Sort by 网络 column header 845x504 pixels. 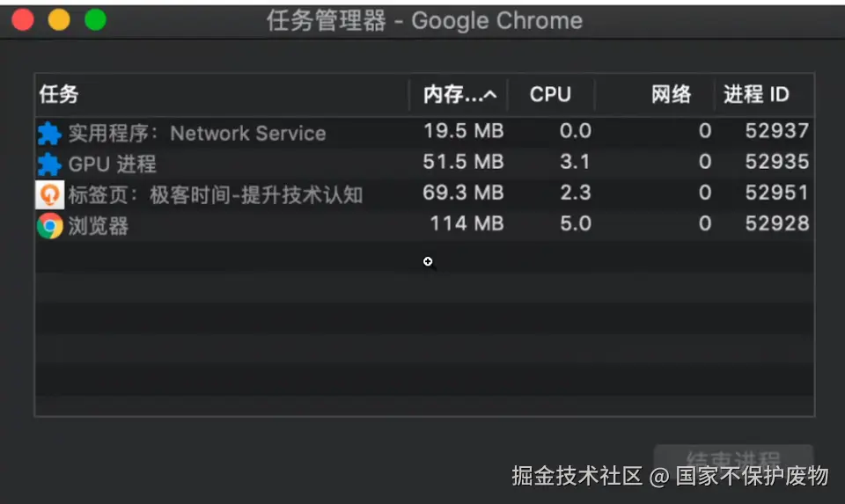[x=671, y=95]
